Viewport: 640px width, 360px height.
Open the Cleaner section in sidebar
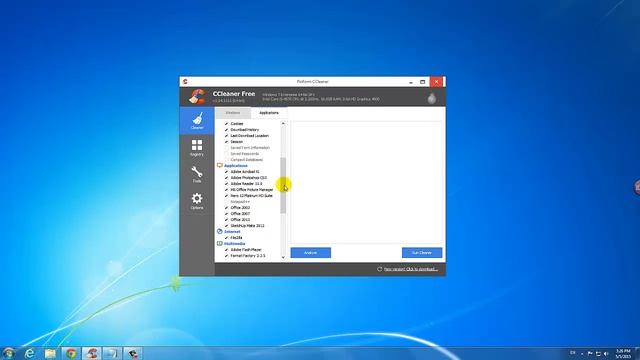click(197, 121)
